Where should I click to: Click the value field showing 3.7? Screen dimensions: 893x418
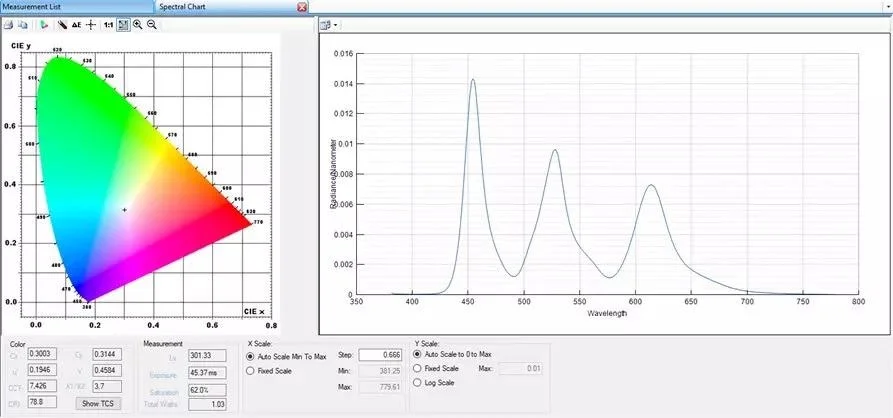(106, 386)
